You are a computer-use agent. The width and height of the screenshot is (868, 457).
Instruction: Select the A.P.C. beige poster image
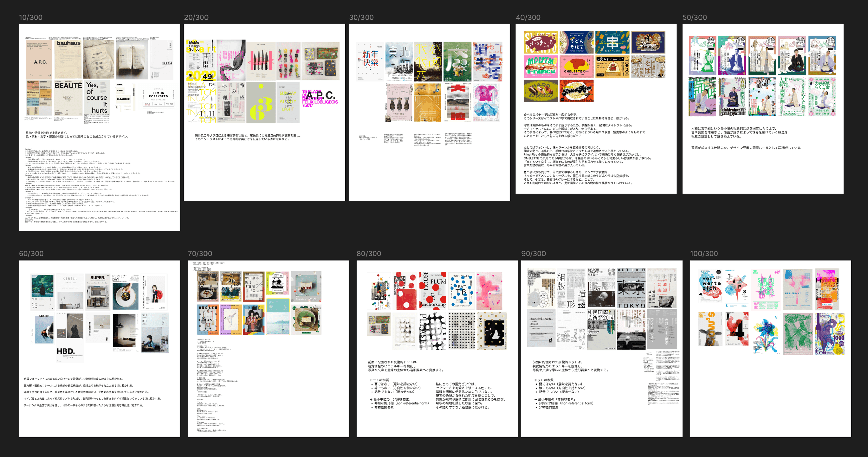pos(39,59)
